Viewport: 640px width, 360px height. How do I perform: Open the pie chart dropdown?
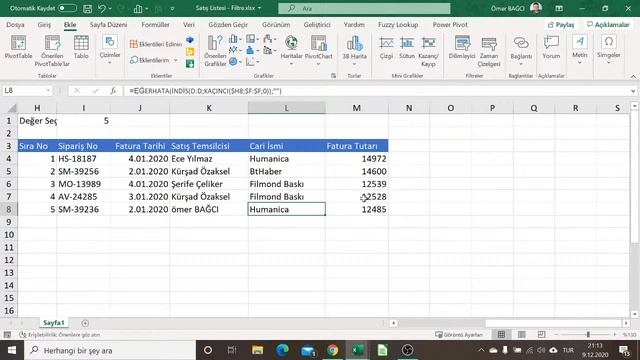(235, 62)
